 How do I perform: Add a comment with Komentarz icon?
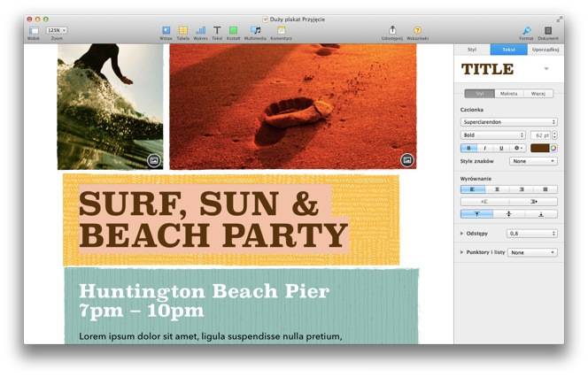point(281,30)
